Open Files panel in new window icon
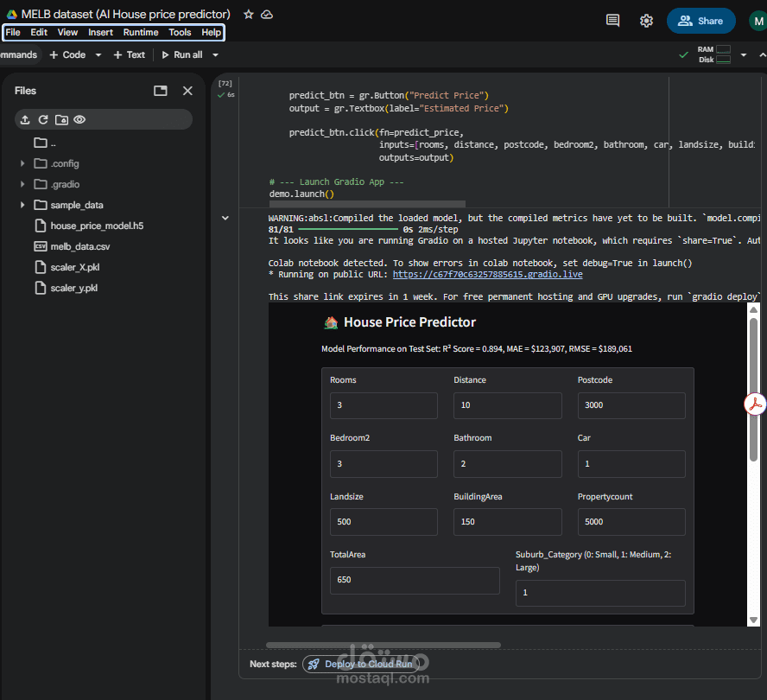This screenshot has height=700, width=767. (161, 91)
